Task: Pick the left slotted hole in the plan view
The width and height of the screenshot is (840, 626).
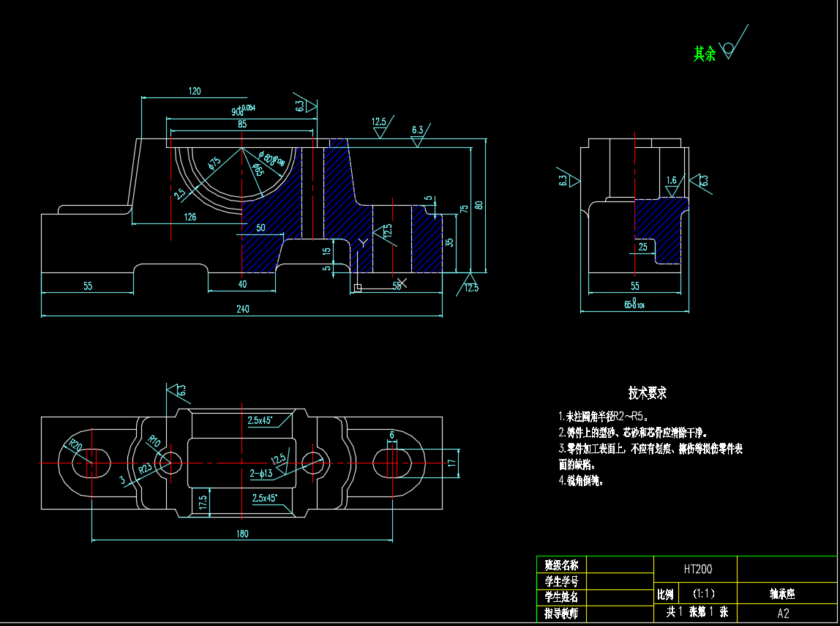Action: coord(90,463)
